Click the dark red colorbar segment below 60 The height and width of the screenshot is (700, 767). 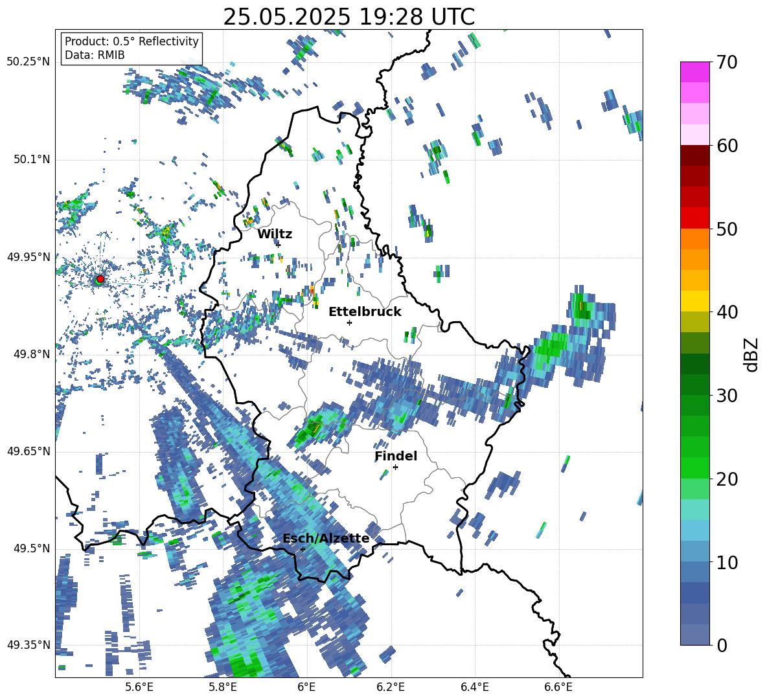point(694,155)
